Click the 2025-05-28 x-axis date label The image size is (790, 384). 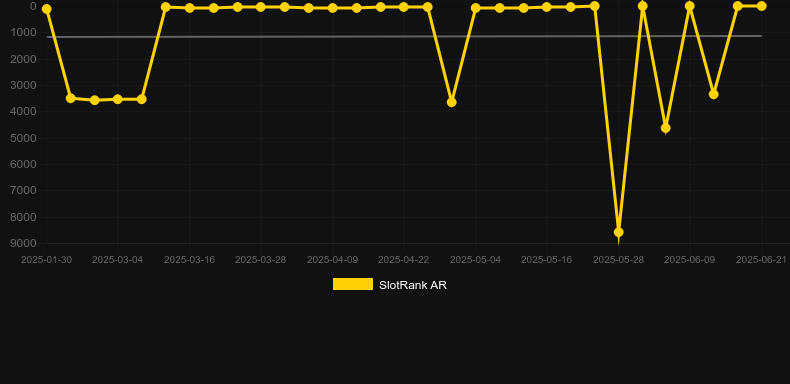point(618,260)
